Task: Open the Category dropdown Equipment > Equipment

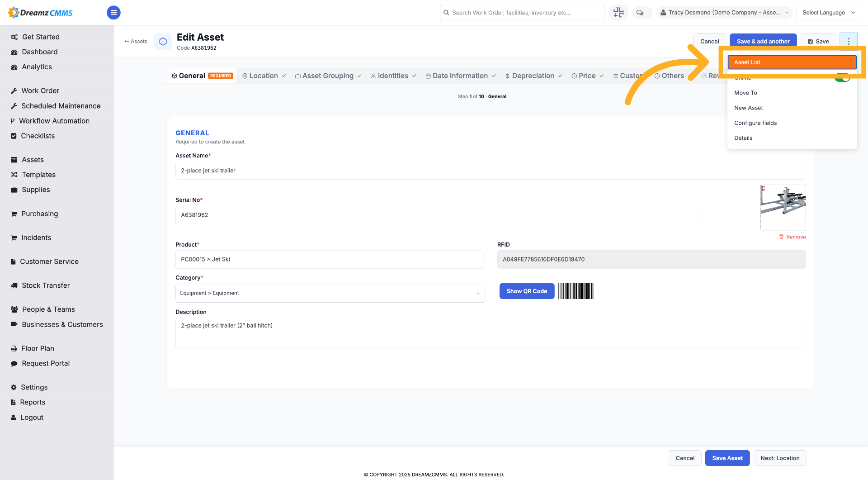Action: click(330, 293)
